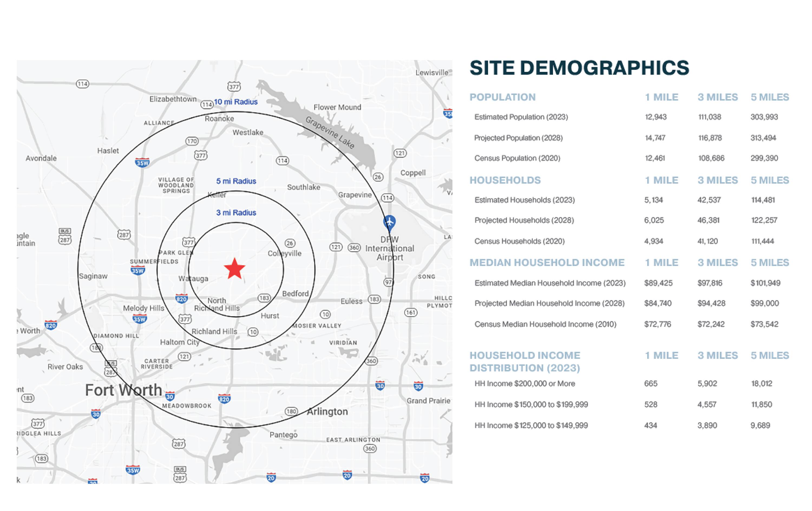Click the DFW airport airplane pin
812x511 pixels.
[x=389, y=222]
